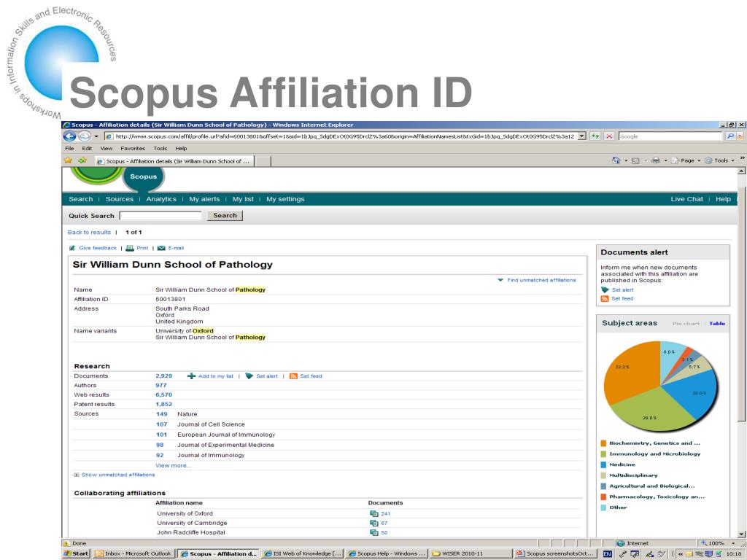Select the Scopus Affiliation details browser tab
The image size is (747, 560).
(174, 161)
